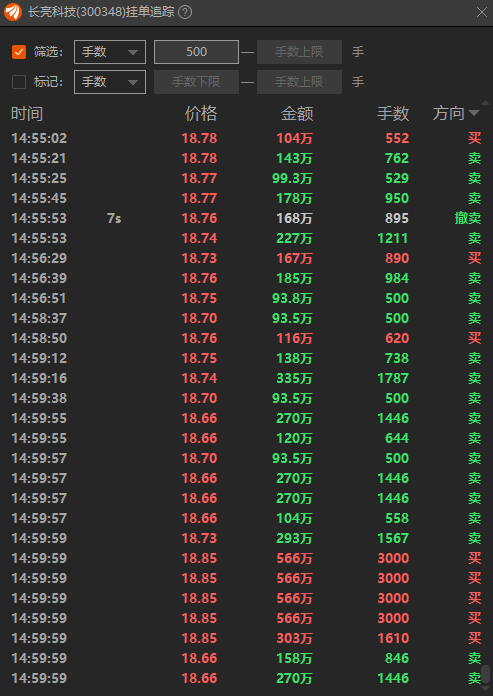Uncheck the 筛选 filter checkbox
493x696 pixels.
(x=19, y=52)
